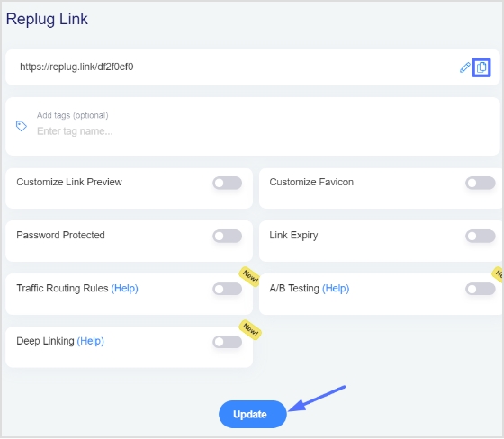The image size is (504, 439).
Task: Enable the Link Expiry switch
Action: (x=481, y=237)
